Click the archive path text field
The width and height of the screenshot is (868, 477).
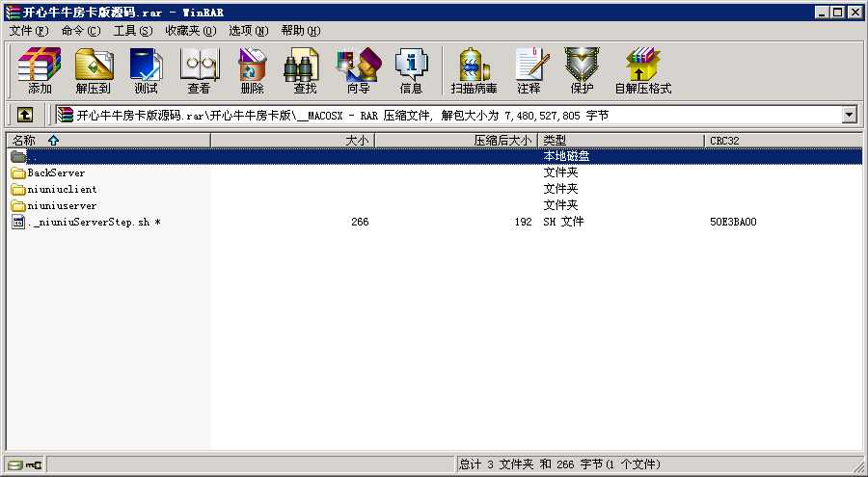pos(448,115)
